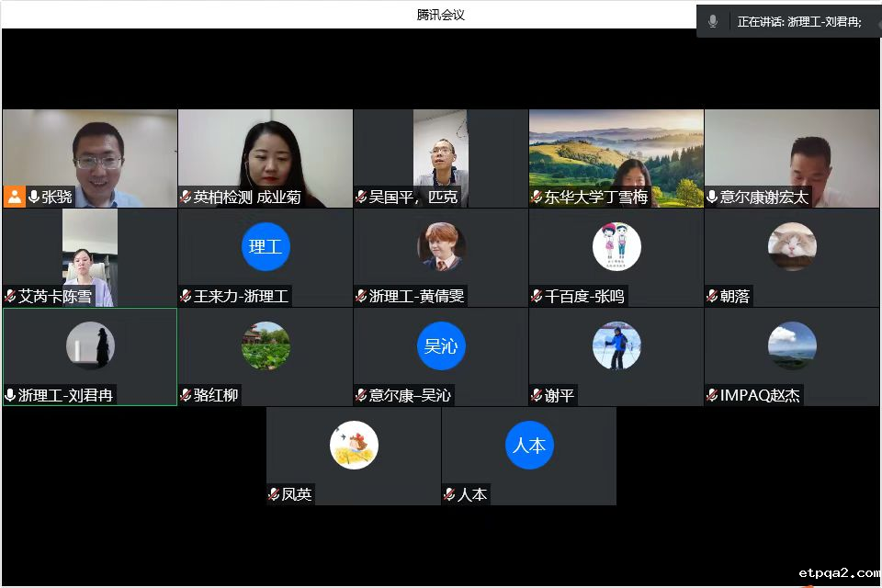The image size is (882, 588).
Task: Select 王来力-浙理工's video tile
Action: [265, 257]
